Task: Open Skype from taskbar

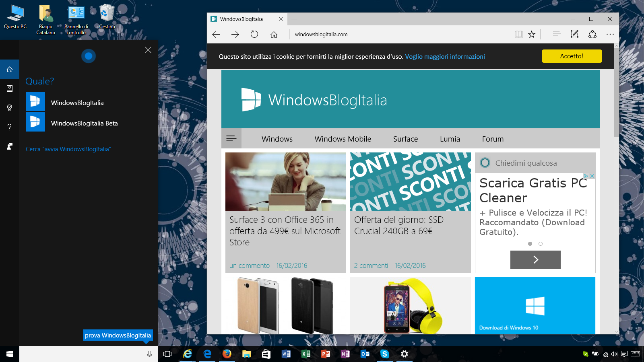Action: click(x=385, y=354)
